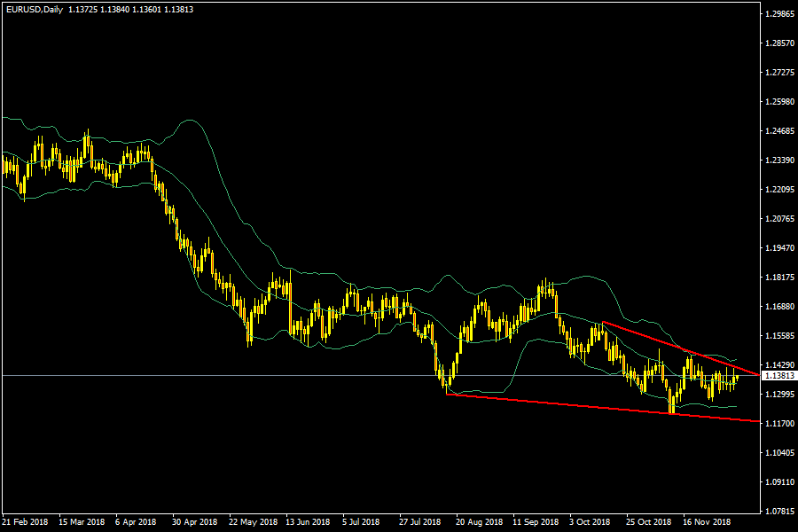Click the 1.29865 price axis label
The image size is (798, 532).
click(778, 14)
